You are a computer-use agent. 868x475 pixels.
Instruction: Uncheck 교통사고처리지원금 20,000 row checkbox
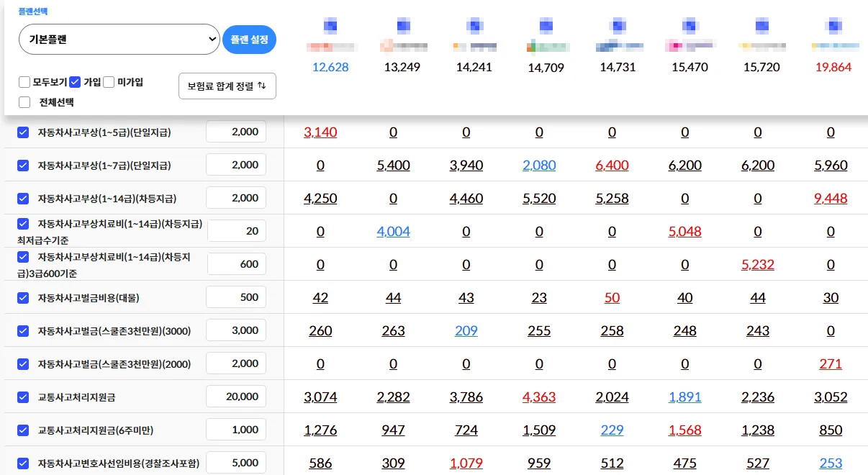[22, 397]
